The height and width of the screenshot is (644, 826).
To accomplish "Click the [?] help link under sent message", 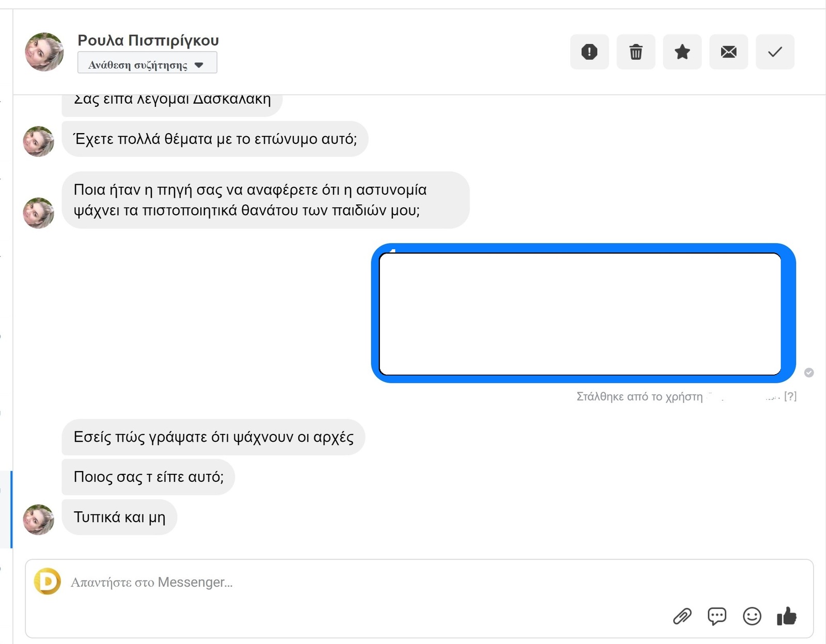I will tap(790, 396).
